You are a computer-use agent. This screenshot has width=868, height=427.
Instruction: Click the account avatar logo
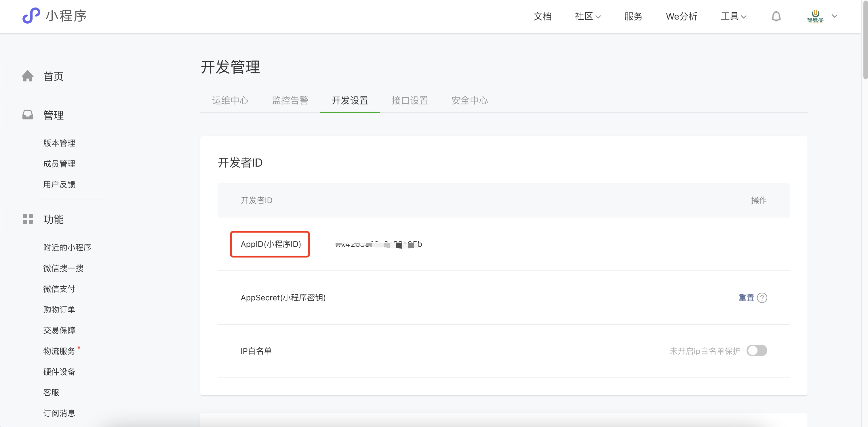point(815,16)
